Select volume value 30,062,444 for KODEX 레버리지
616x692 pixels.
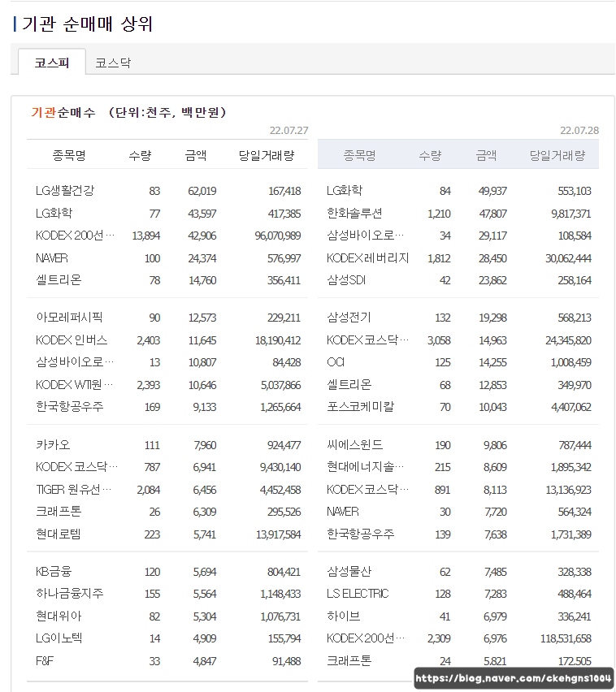(568, 258)
